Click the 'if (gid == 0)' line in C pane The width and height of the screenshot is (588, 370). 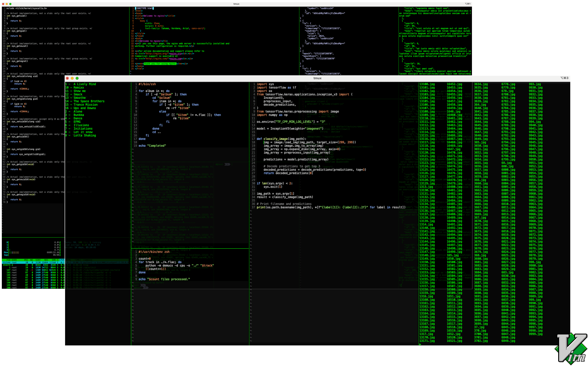pos(18,104)
